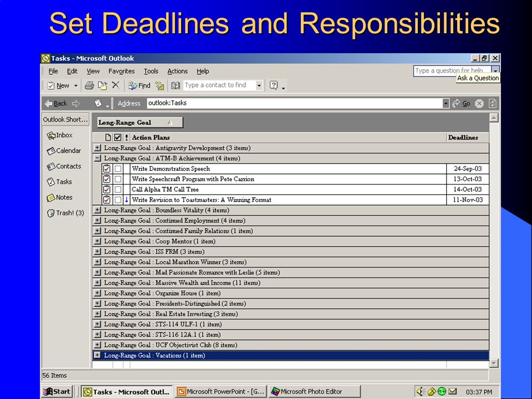532x399 pixels.
Task: Open Calendar in the Outlook shortcuts bar
Action: (64, 151)
